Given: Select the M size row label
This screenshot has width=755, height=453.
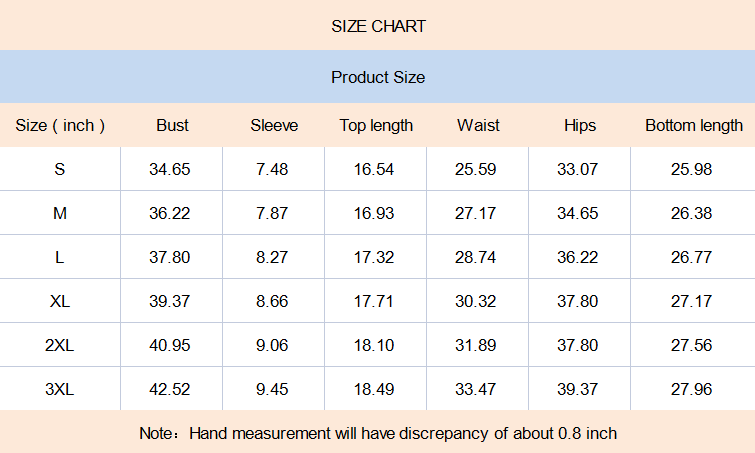Looking at the screenshot, I should [60, 213].
